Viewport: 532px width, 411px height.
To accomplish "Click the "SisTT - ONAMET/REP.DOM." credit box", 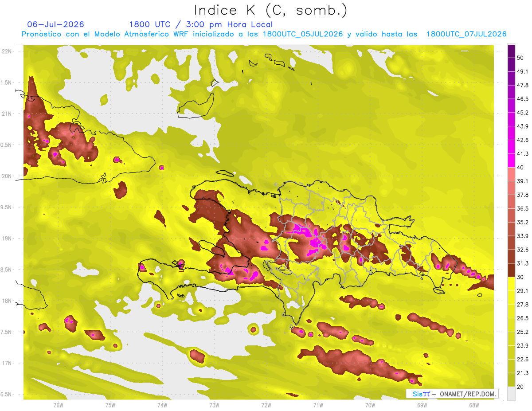I will (x=452, y=394).
